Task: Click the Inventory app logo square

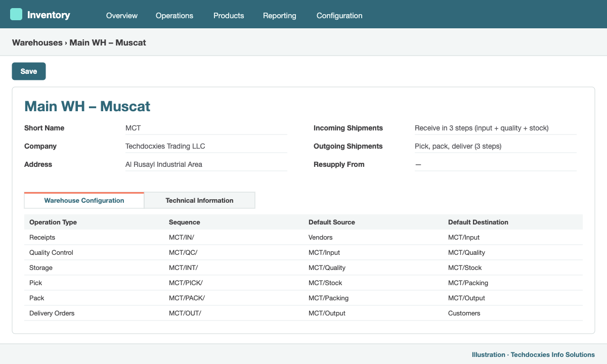Action: click(x=16, y=14)
